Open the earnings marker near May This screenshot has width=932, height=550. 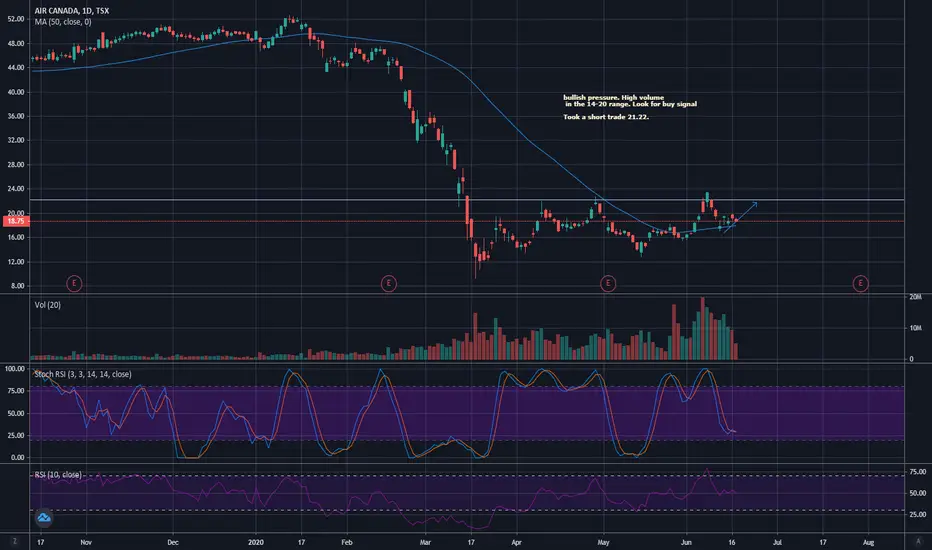point(607,283)
